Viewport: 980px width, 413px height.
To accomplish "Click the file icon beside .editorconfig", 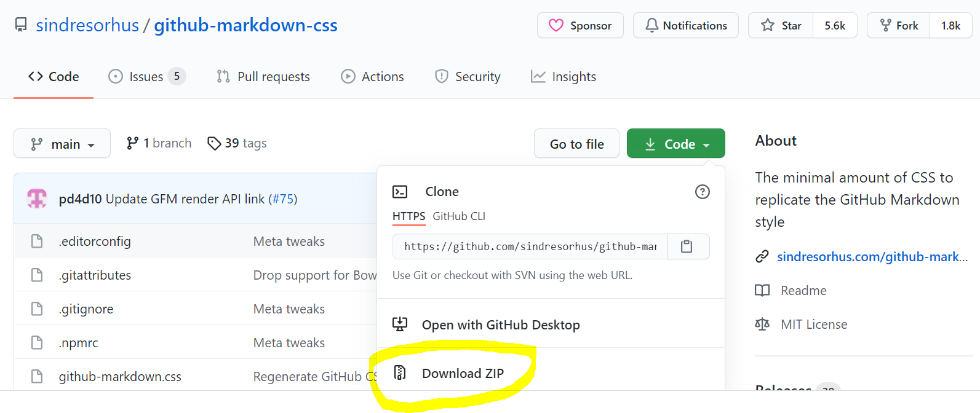I will click(37, 241).
